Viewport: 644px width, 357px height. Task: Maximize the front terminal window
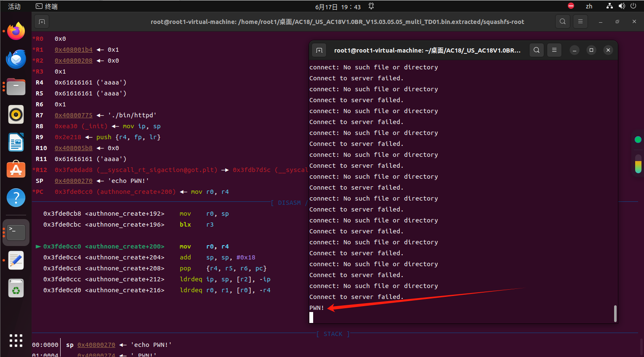point(591,50)
